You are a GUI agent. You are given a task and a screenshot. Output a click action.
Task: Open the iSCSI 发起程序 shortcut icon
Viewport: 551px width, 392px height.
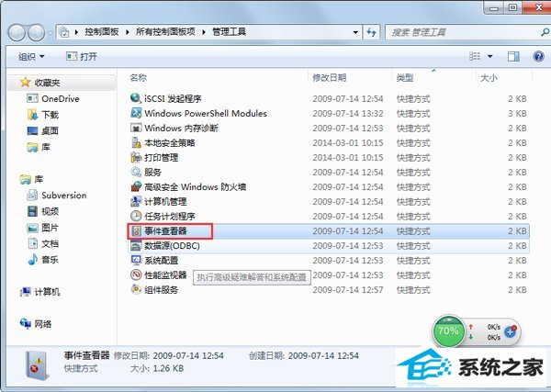136,98
